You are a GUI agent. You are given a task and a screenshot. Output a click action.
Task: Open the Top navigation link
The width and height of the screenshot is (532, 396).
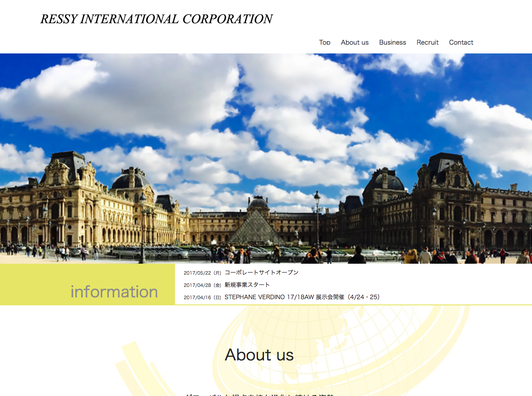click(325, 42)
